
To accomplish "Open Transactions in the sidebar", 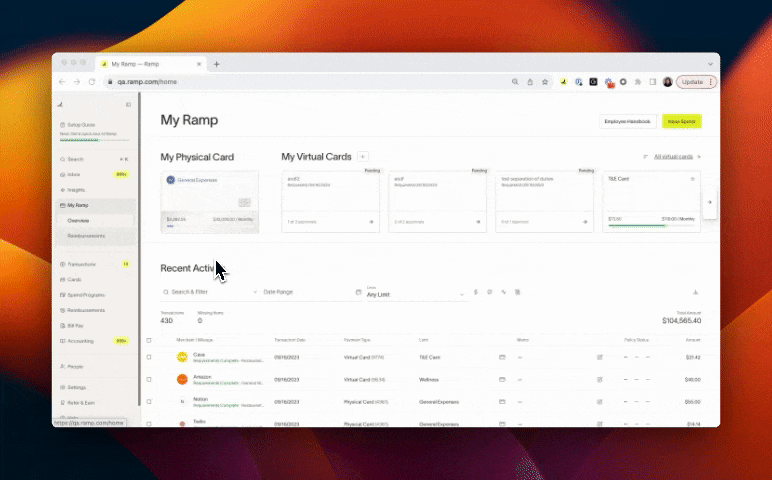I will tap(94, 264).
